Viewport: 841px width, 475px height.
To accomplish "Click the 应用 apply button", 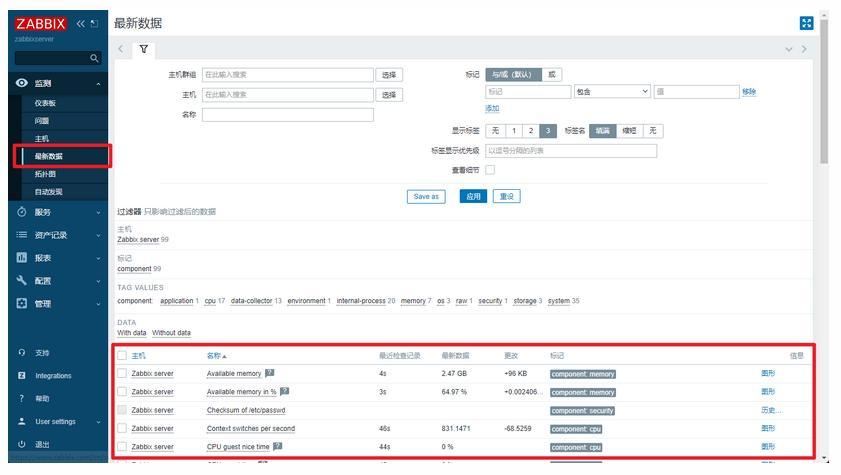I will click(x=473, y=196).
